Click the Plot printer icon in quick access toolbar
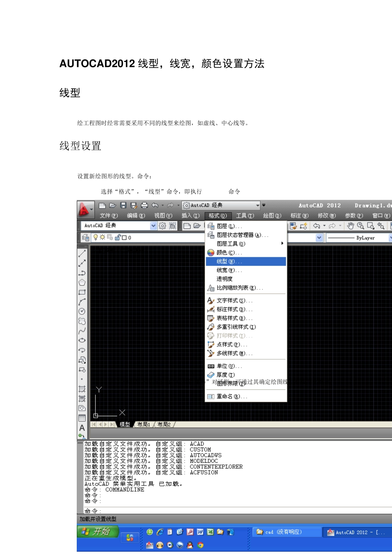Image resolution: width=392 pixels, height=555 pixels. [144, 205]
